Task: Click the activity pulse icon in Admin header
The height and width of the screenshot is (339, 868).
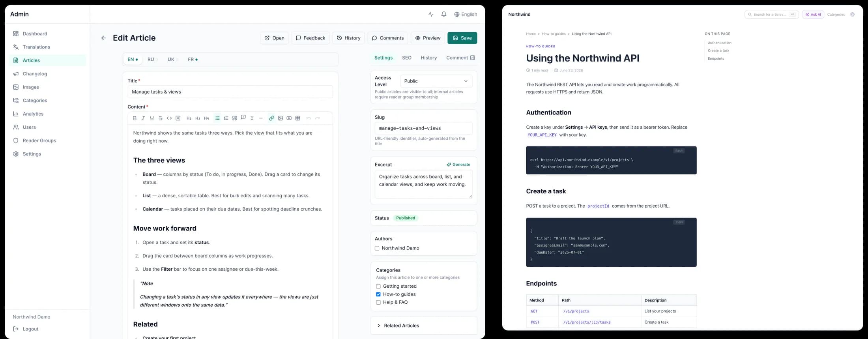Action: pyautogui.click(x=431, y=14)
